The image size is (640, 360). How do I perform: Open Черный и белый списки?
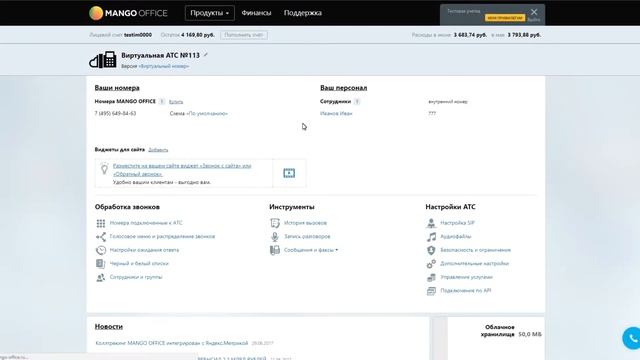click(x=139, y=263)
